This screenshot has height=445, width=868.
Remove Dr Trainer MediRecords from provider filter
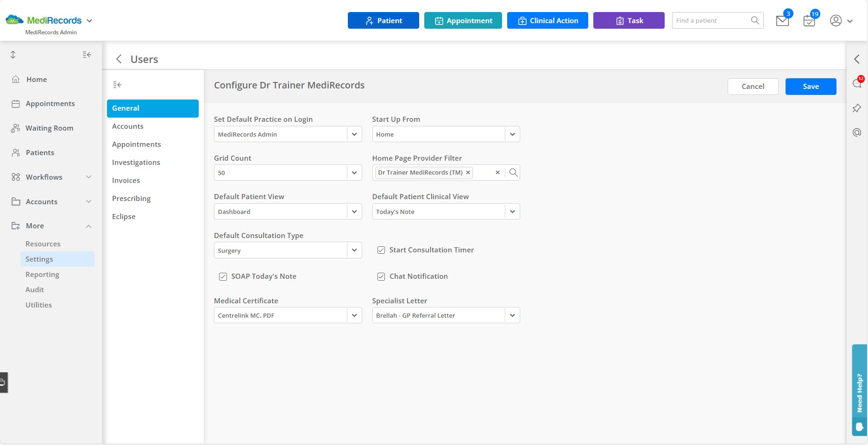(468, 172)
